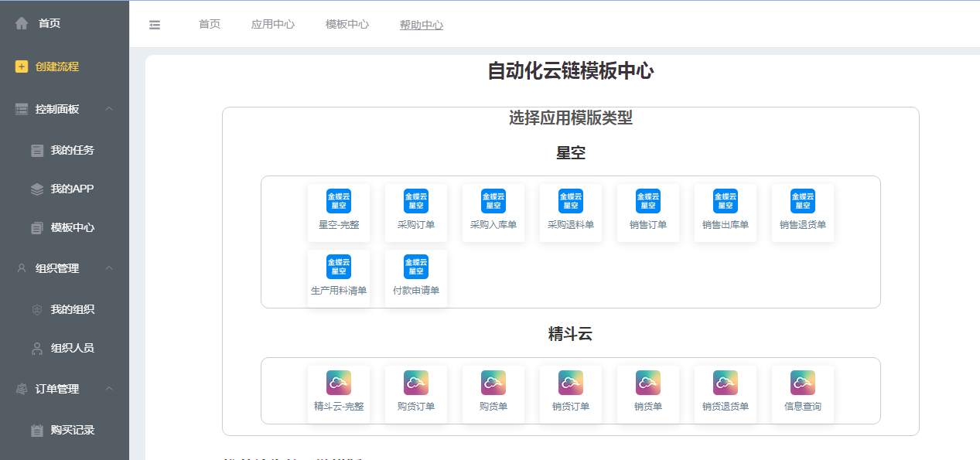Click the 创建流程 button in sidebar
980x460 pixels.
(56, 66)
